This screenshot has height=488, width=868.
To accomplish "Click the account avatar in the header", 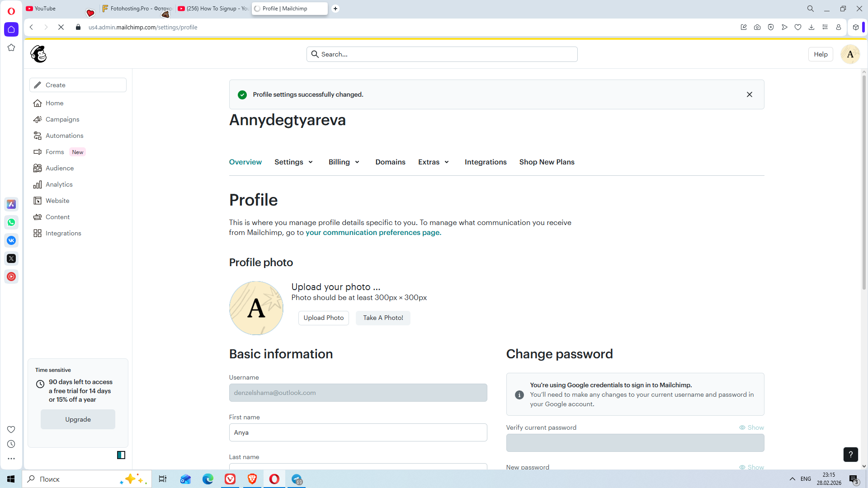I will point(850,54).
